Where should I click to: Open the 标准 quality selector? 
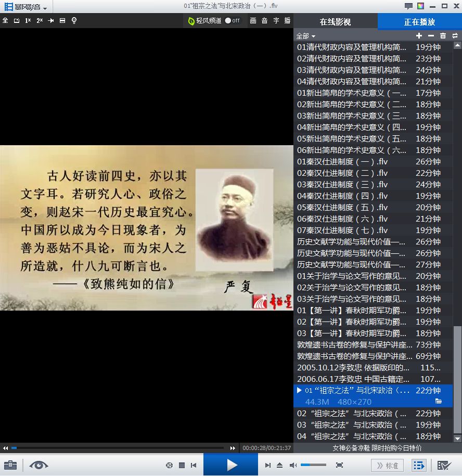387,465
